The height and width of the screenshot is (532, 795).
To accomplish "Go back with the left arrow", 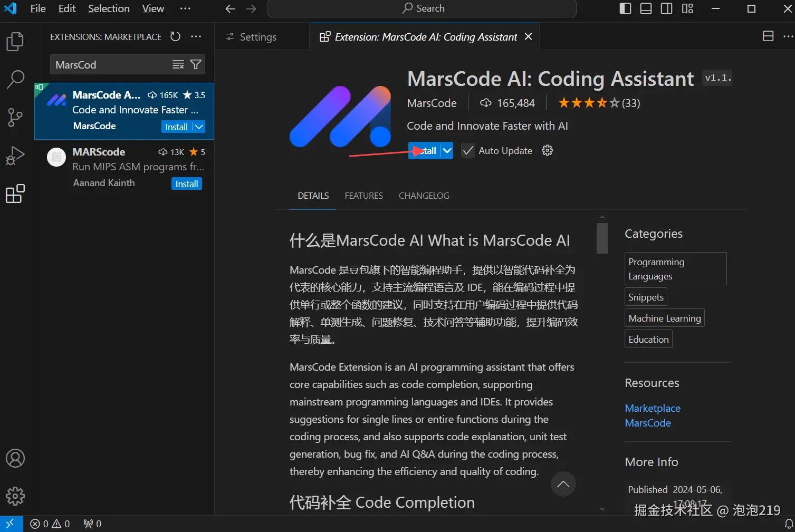I will point(230,8).
